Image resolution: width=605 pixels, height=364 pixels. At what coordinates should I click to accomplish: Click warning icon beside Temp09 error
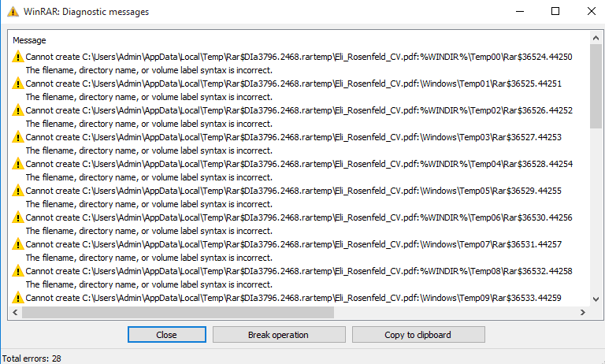pos(18,298)
